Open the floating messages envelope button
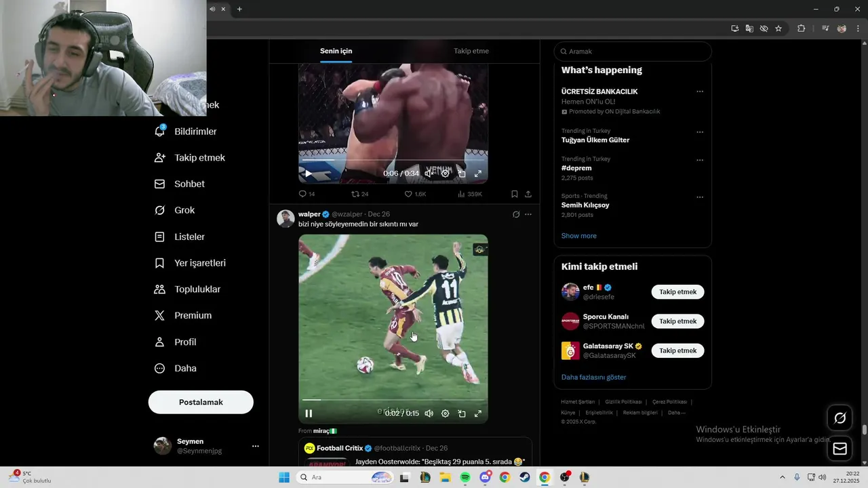This screenshot has height=488, width=868. tap(840, 449)
